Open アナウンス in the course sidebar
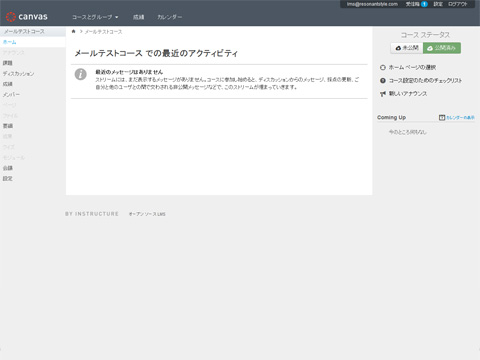Image resolution: width=480 pixels, height=360 pixels. [13, 53]
